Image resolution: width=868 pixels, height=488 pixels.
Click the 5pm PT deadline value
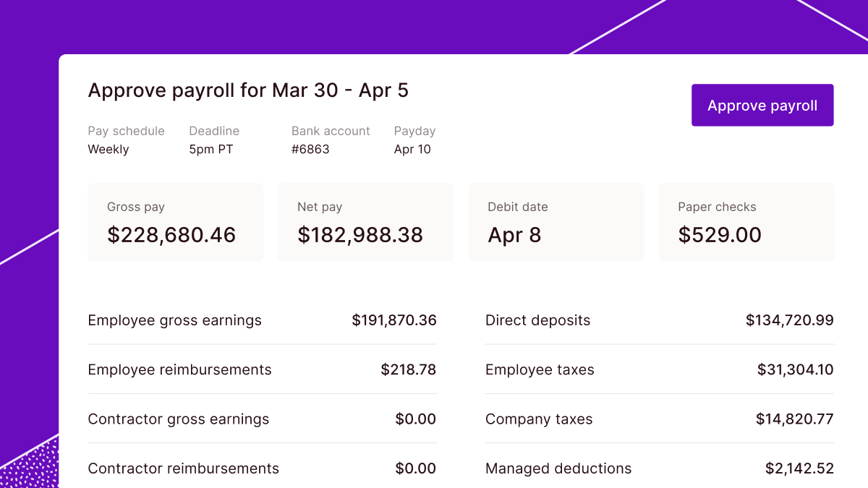click(211, 150)
